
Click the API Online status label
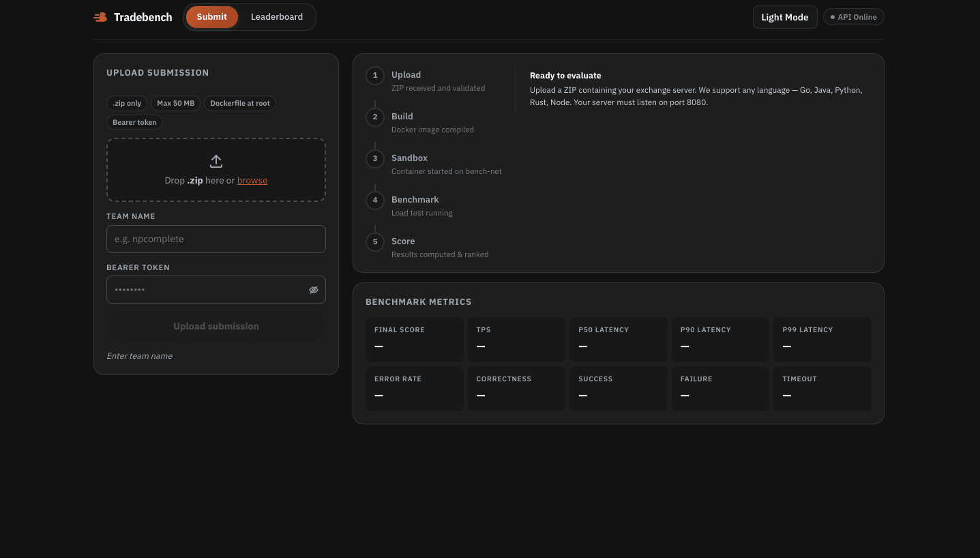click(x=857, y=17)
